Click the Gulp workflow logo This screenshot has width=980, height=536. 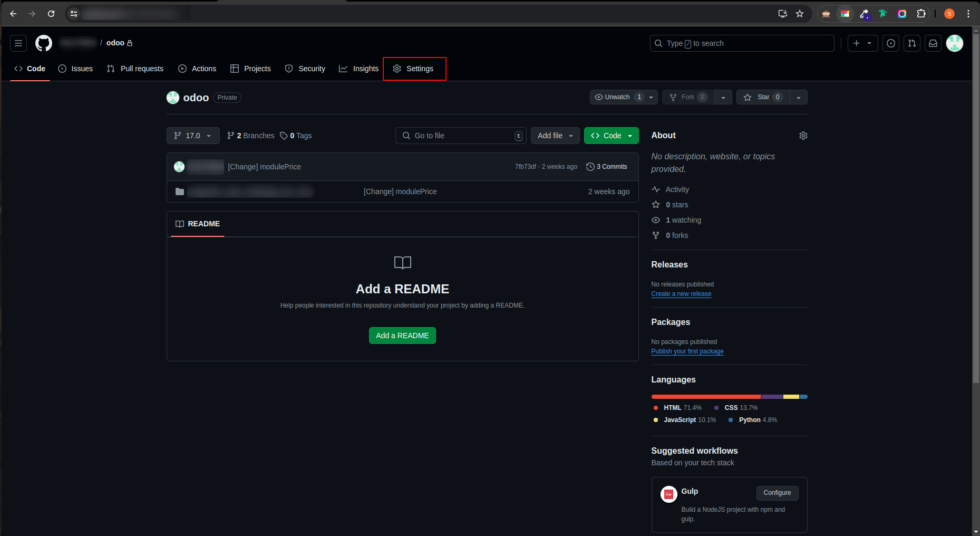[668, 494]
